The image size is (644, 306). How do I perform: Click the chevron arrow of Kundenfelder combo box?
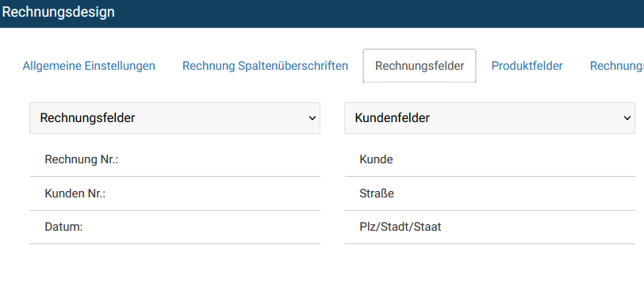click(x=627, y=118)
